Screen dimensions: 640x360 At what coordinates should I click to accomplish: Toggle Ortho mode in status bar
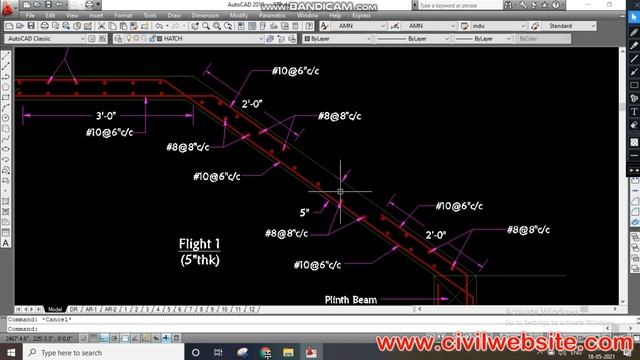tap(104, 338)
